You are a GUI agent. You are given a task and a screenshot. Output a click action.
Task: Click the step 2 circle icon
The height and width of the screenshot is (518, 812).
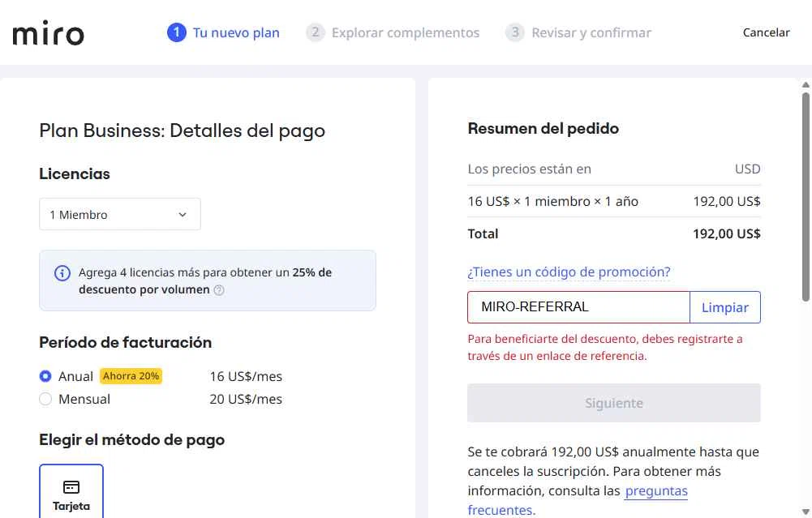pos(315,32)
